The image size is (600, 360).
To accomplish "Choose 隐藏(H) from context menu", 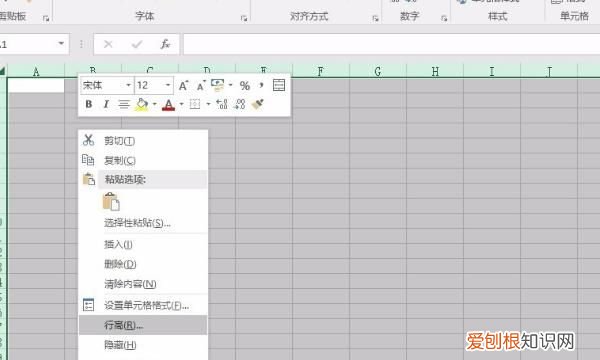I will coord(143,345).
